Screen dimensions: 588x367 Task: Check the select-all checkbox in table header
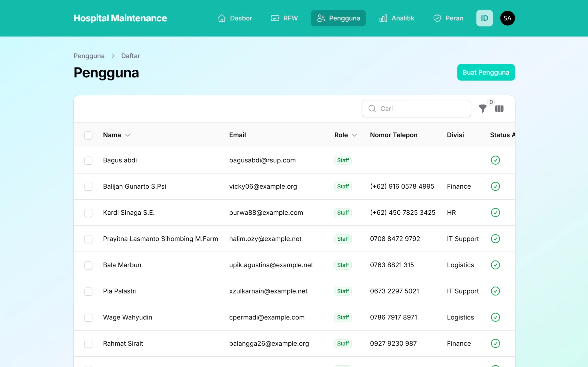click(88, 135)
